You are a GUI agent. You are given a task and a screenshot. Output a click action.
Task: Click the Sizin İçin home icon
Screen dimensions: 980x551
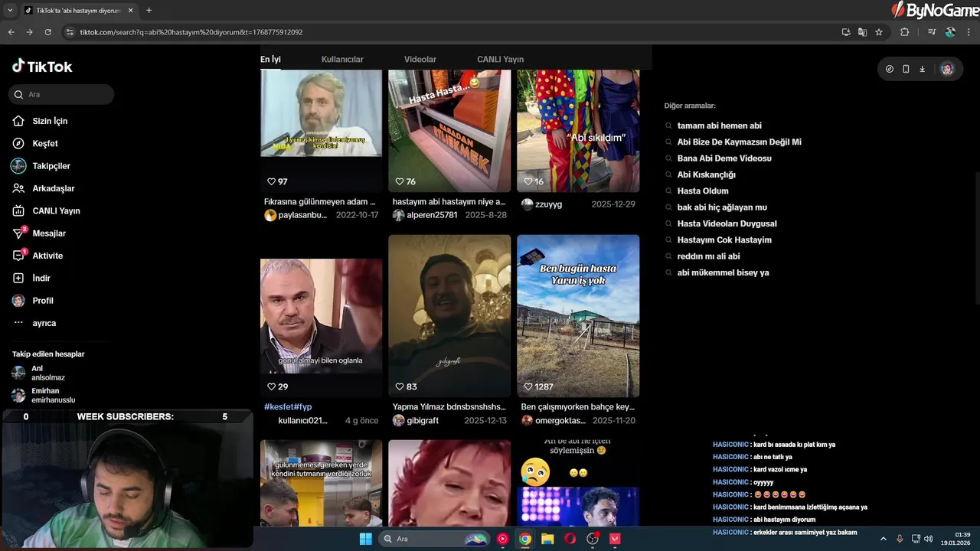point(18,121)
